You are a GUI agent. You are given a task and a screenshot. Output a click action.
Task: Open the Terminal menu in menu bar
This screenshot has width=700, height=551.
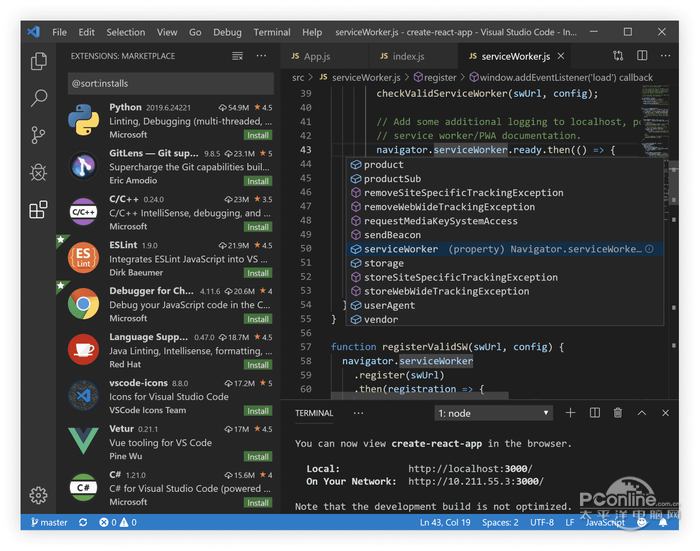[272, 32]
